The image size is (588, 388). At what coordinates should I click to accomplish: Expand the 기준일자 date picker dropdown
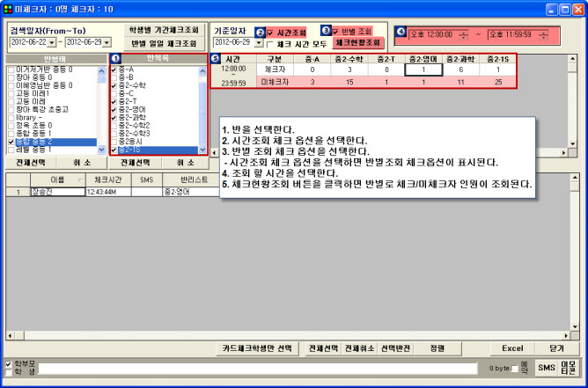(257, 41)
